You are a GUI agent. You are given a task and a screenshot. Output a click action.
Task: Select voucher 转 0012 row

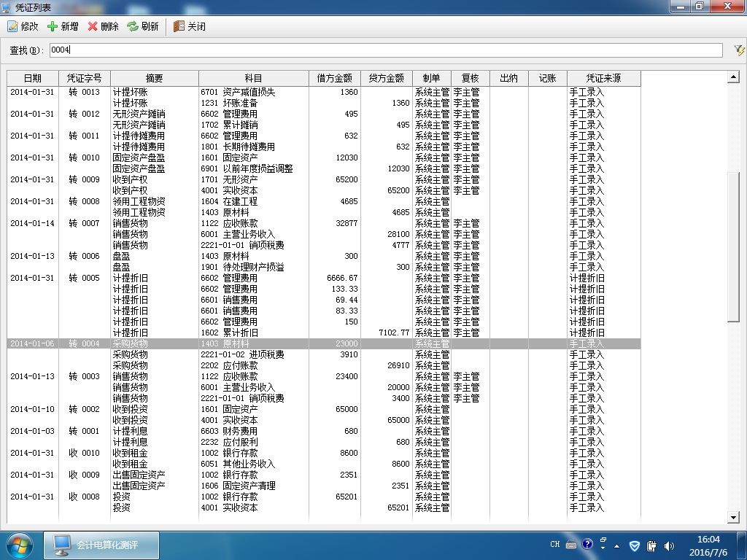(x=323, y=114)
